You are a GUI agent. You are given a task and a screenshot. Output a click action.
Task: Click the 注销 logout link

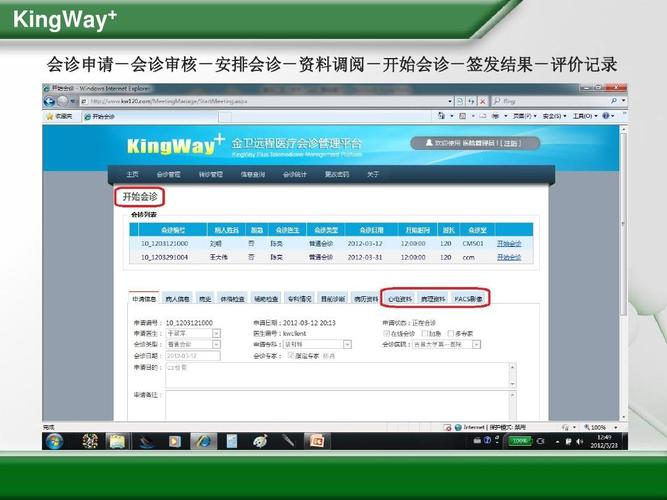[510, 143]
